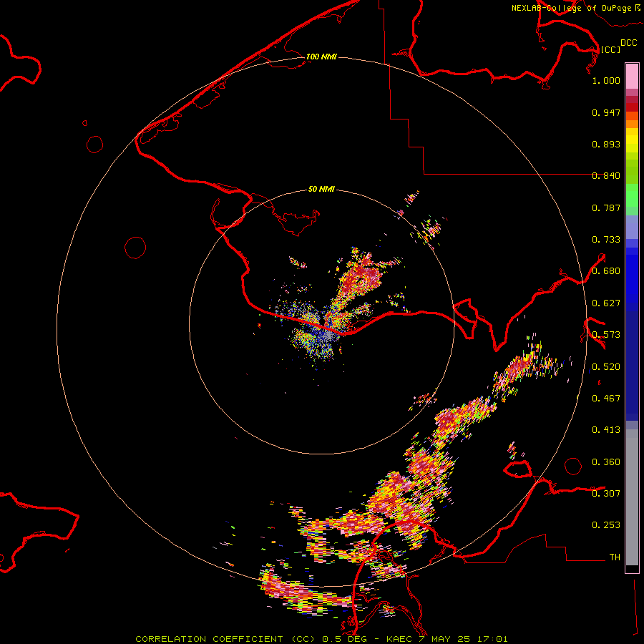Click the pink segment atop the colorbar
Screen dimensions: 644x644
click(x=632, y=76)
